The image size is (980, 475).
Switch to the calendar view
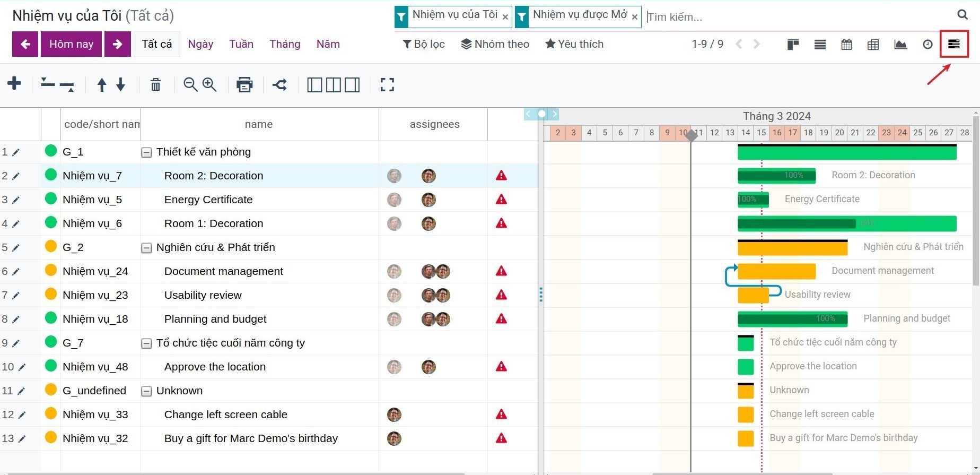tap(847, 44)
